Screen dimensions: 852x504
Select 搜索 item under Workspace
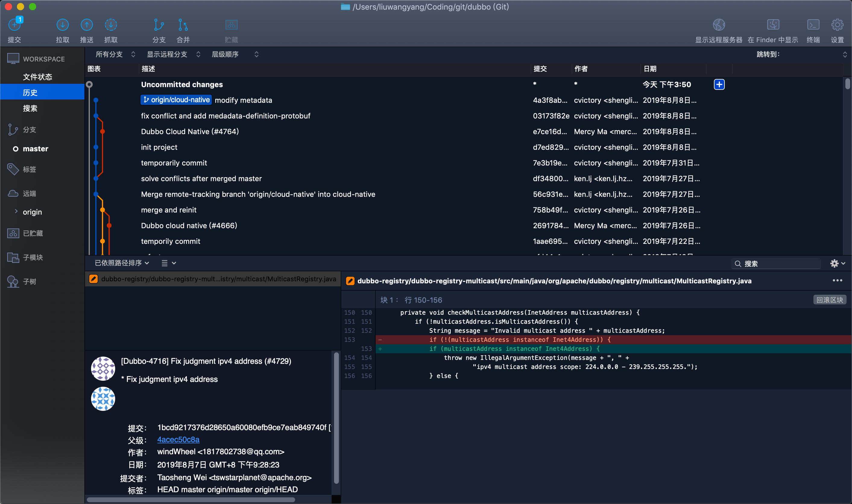(30, 108)
